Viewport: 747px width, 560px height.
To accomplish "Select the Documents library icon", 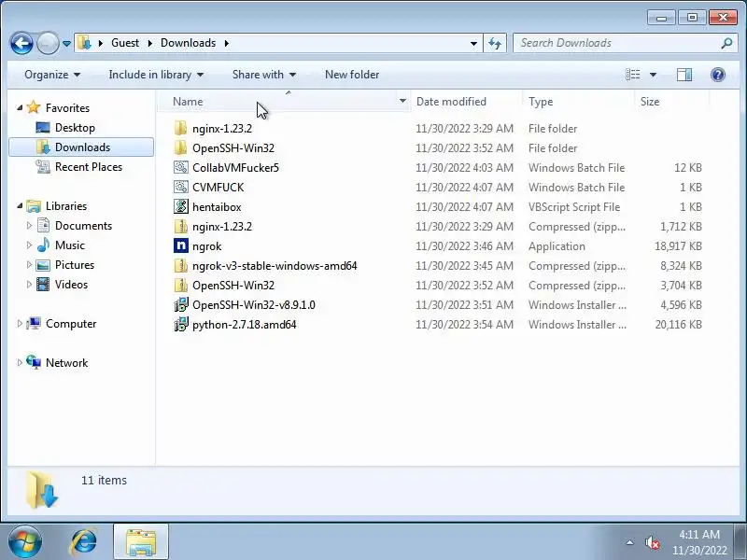I will [x=43, y=225].
